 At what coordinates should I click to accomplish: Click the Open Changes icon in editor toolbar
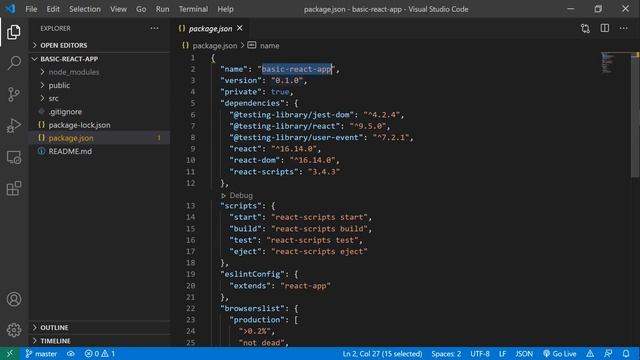click(x=585, y=28)
